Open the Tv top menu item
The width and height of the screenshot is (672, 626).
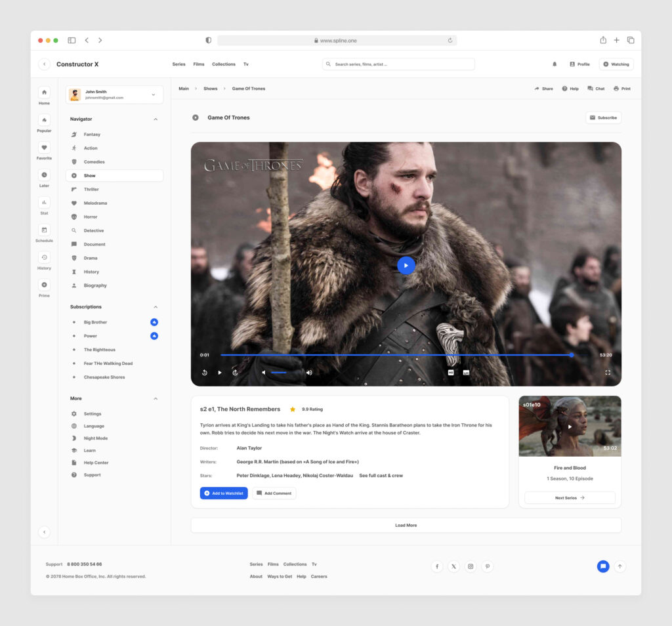(x=246, y=64)
